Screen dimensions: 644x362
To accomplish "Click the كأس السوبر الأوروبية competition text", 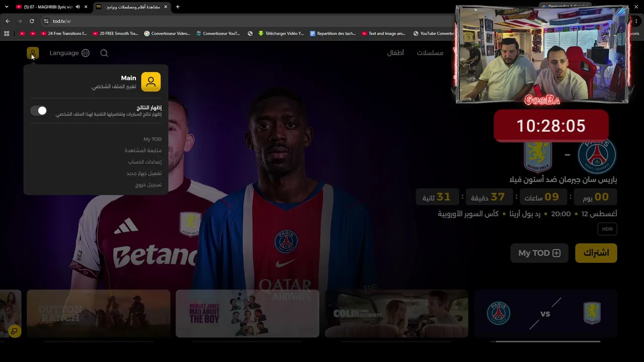I will 468,214.
